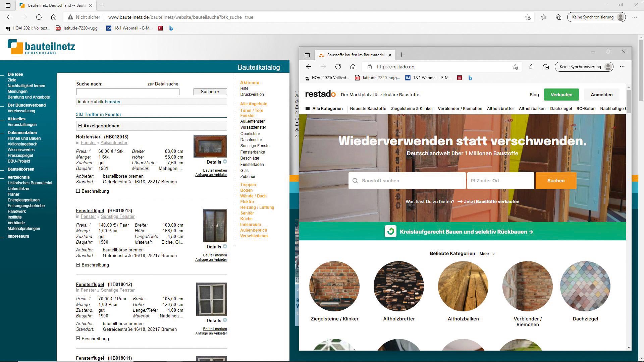The width and height of the screenshot is (644, 362).
Task: Add bauteilnetz page to favorites star
Action: click(528, 17)
